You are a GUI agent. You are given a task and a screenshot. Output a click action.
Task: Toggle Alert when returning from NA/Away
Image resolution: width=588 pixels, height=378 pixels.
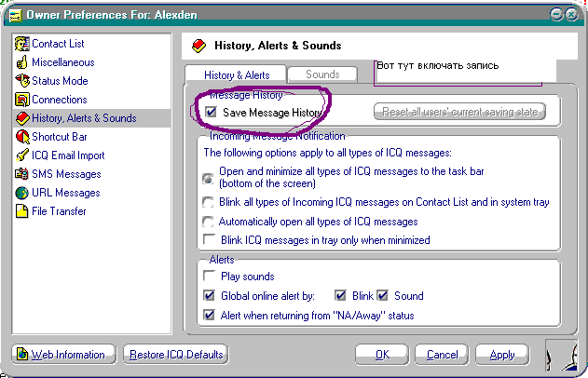[x=210, y=316]
